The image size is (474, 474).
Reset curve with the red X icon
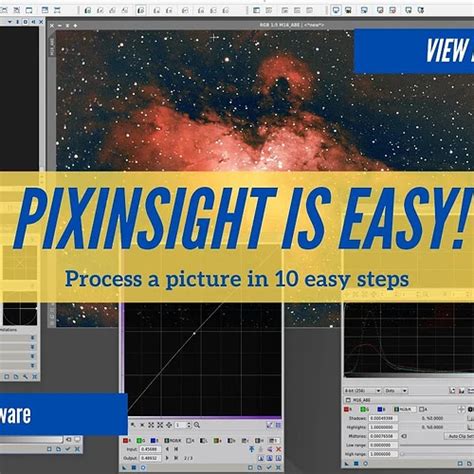pos(278,449)
